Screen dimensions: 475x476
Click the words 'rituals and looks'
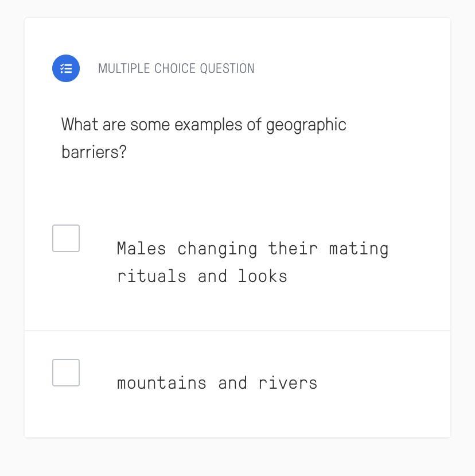pos(202,276)
